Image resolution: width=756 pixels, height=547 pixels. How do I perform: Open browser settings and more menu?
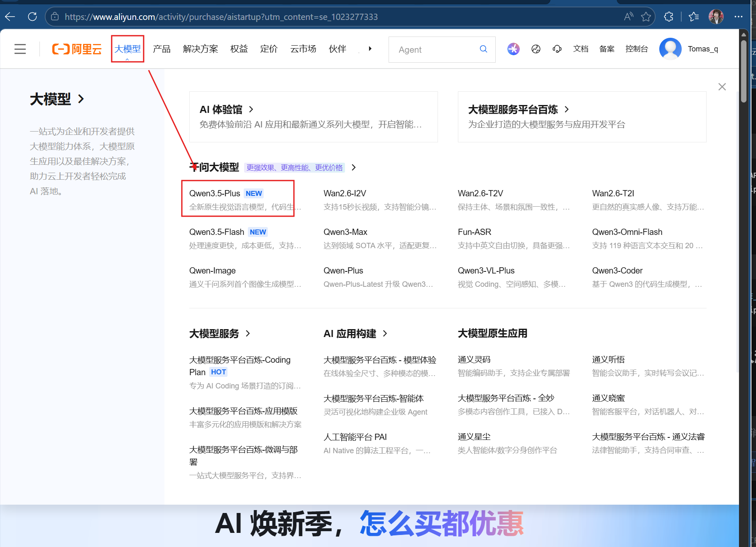click(x=738, y=17)
